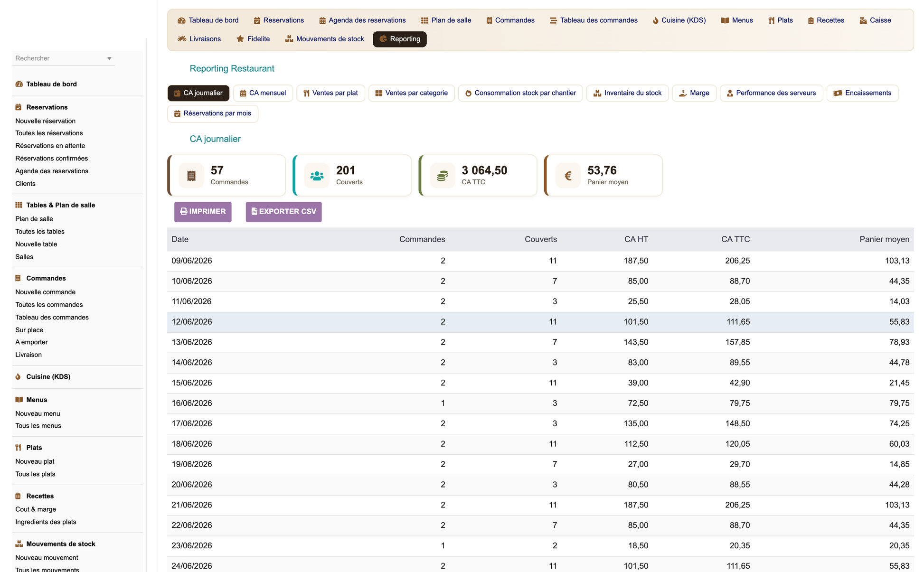Open A emporter link in sidebar
Viewport: 924px width, 572px height.
(x=31, y=342)
